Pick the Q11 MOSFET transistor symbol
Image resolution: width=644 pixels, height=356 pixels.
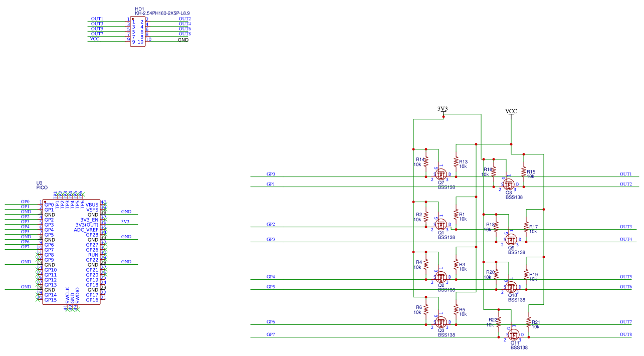514,335
